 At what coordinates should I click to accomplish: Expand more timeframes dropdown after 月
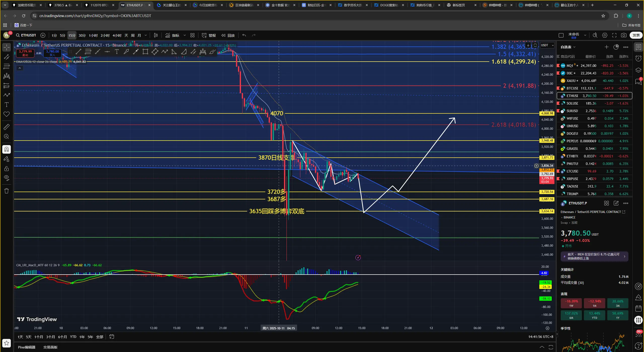click(146, 35)
